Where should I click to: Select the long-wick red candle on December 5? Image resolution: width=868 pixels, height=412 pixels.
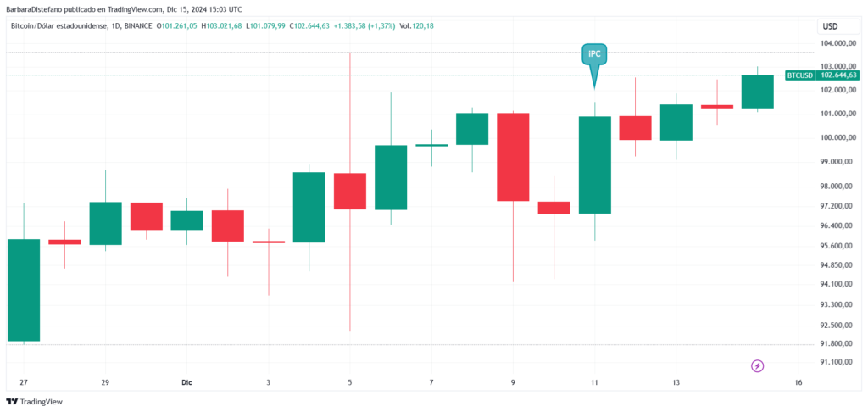click(349, 191)
